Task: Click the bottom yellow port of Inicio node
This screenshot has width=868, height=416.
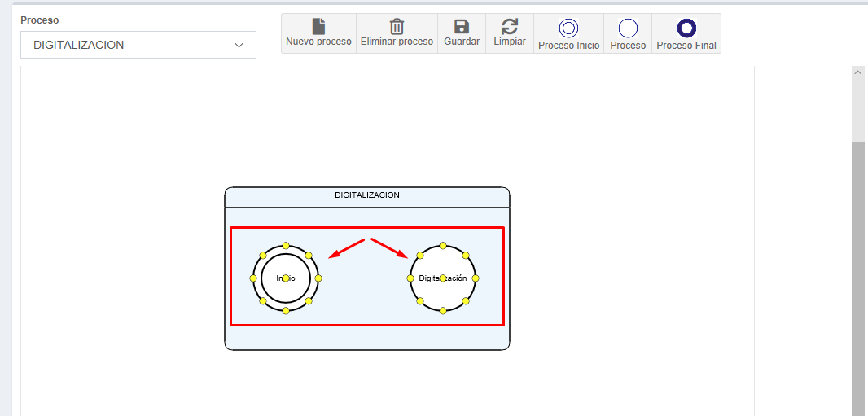Action: 286,310
